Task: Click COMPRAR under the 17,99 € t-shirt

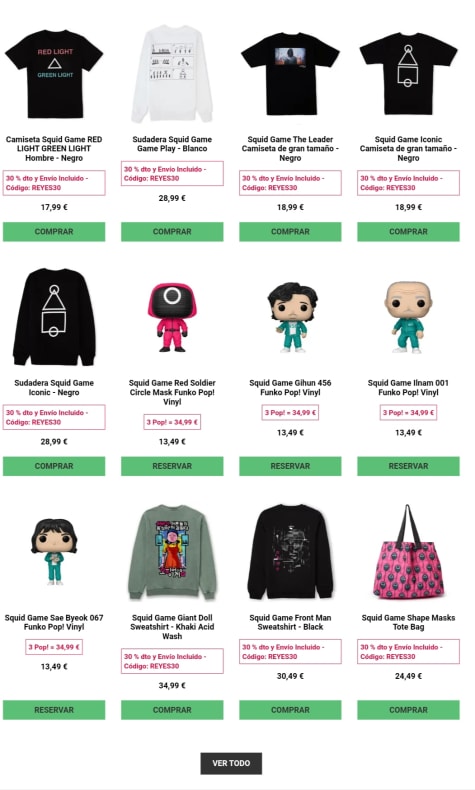Action: tap(54, 232)
